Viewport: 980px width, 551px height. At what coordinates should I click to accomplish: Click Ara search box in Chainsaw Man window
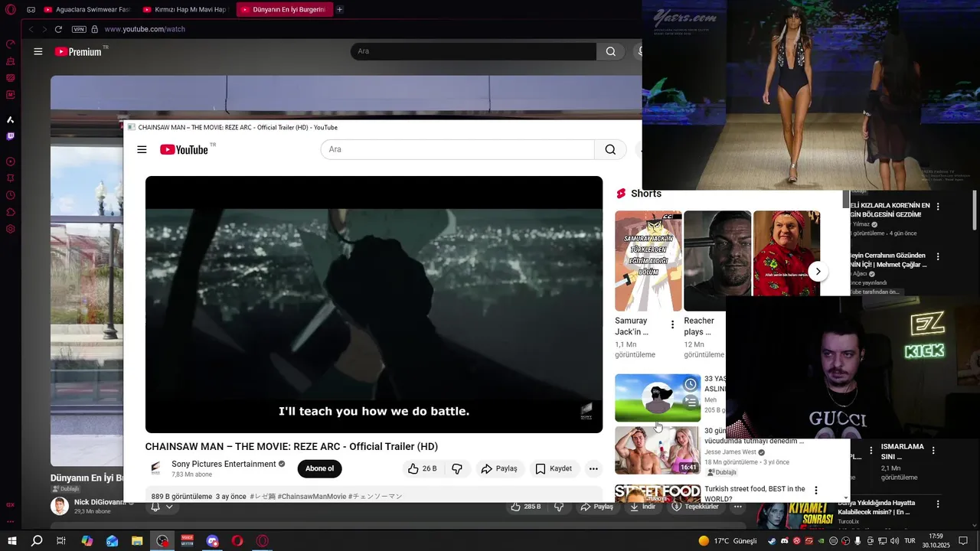pos(457,149)
